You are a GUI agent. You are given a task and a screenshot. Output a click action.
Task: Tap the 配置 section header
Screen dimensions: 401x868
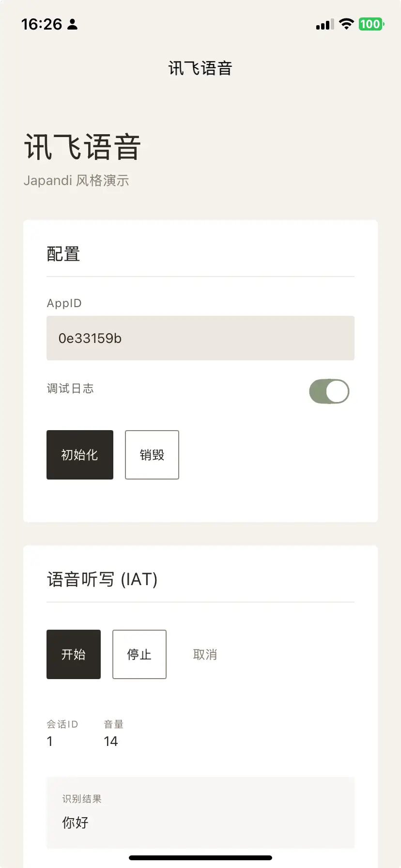point(63,254)
